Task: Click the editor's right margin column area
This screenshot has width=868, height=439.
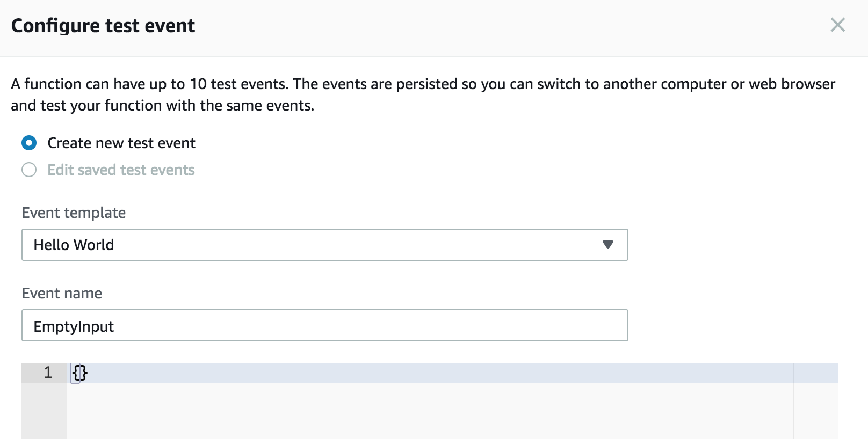Action: [815, 401]
